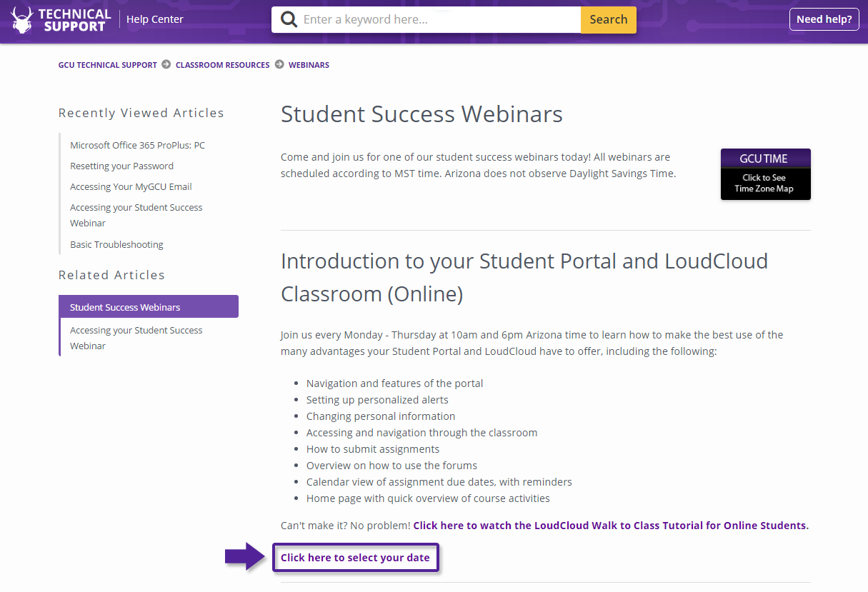868x592 pixels.
Task: Click the Technical Support antelope logo
Action: coord(62,20)
